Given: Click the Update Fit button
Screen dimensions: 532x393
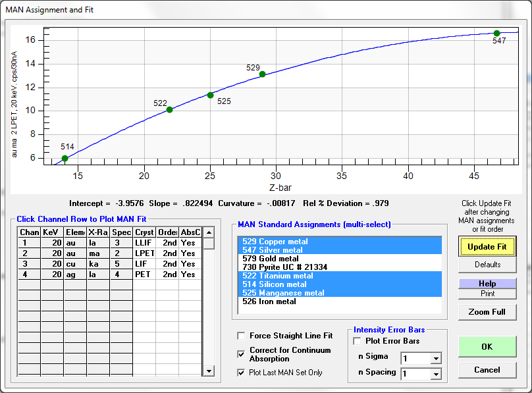Looking at the screenshot, I should point(487,246).
